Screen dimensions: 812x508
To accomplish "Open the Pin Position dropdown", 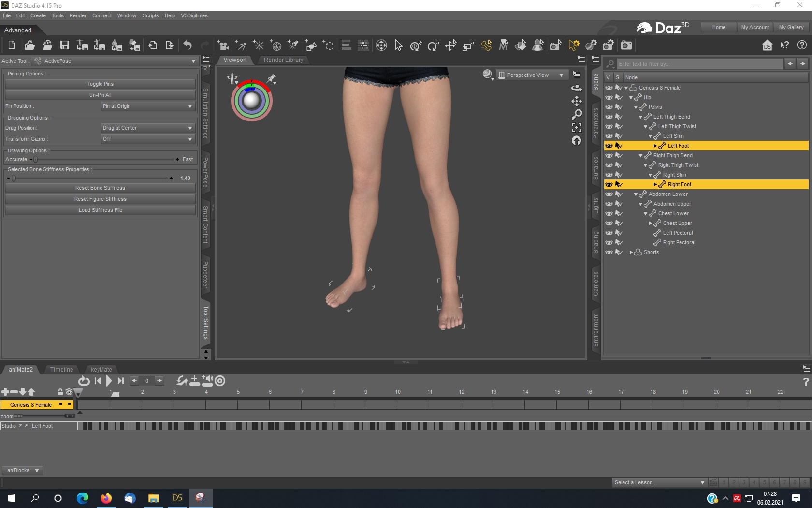I will click(147, 106).
